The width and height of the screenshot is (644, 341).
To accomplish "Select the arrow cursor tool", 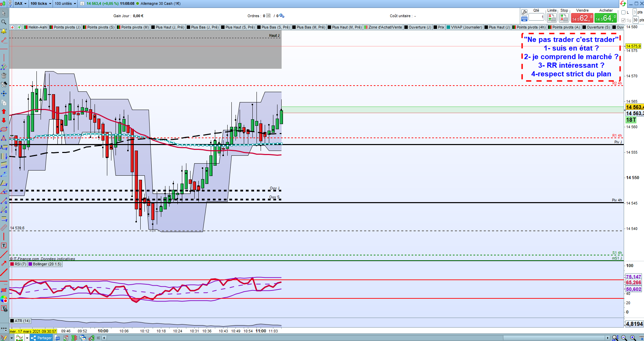I will pos(4,13).
